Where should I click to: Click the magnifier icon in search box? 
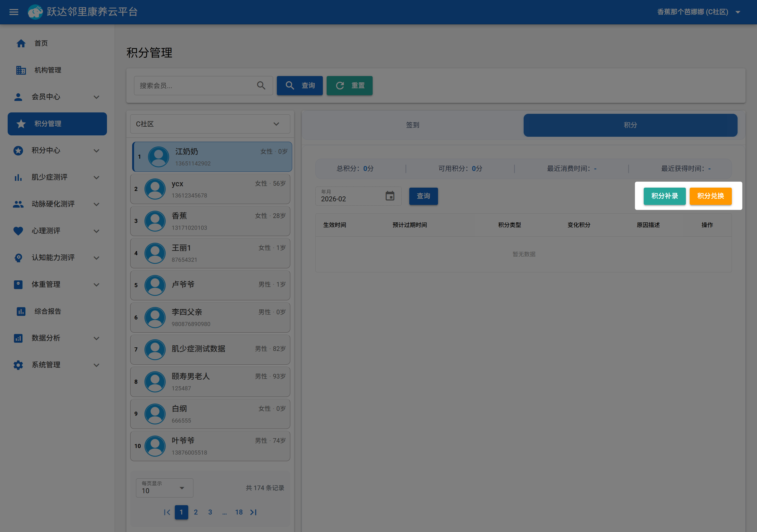(x=261, y=86)
